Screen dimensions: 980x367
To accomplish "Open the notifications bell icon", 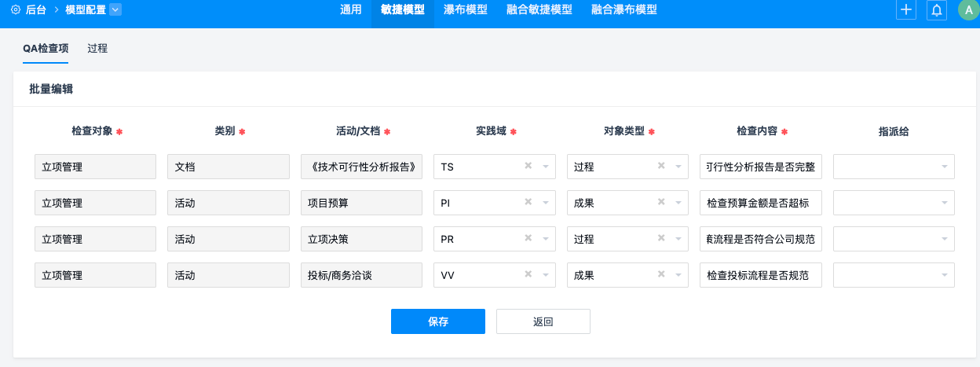I will 936,9.
